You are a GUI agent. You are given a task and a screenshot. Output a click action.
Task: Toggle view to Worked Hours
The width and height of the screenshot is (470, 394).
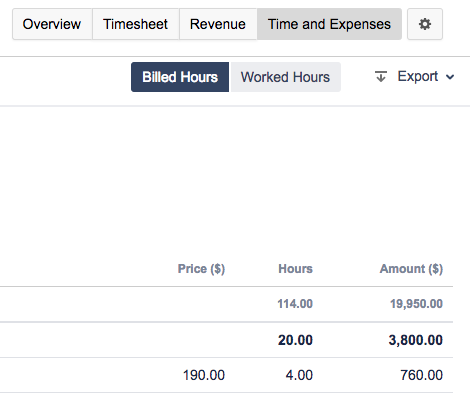[x=285, y=77]
